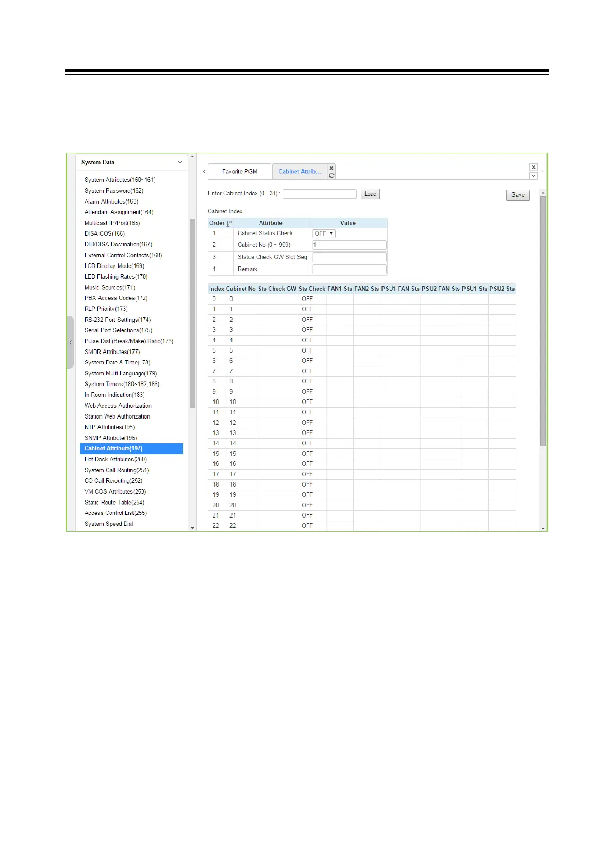This screenshot has width=614, height=868.
Task: Click the side menu scroll up arrow
Action: (192, 157)
